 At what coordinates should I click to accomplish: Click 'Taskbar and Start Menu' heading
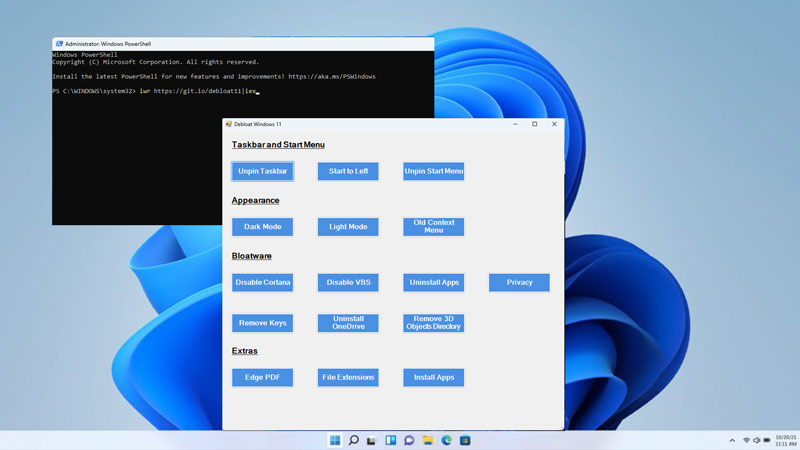click(278, 145)
